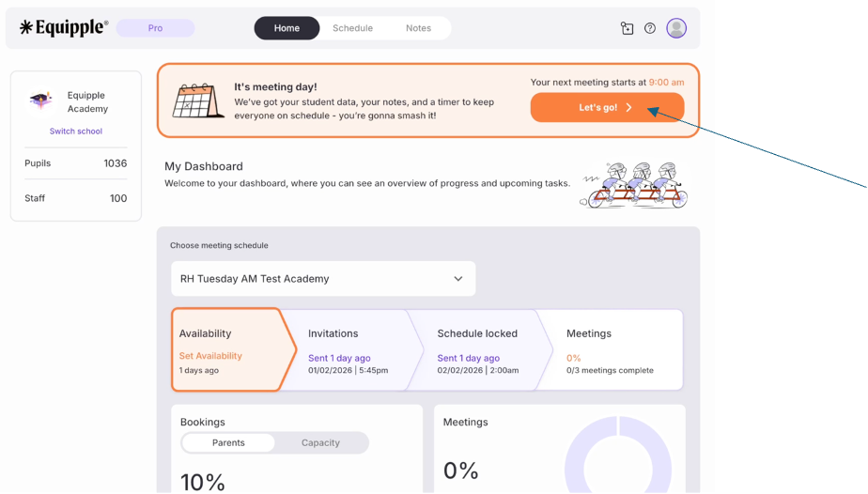This screenshot has width=868, height=494.
Task: Click the Switch school link
Action: (76, 131)
